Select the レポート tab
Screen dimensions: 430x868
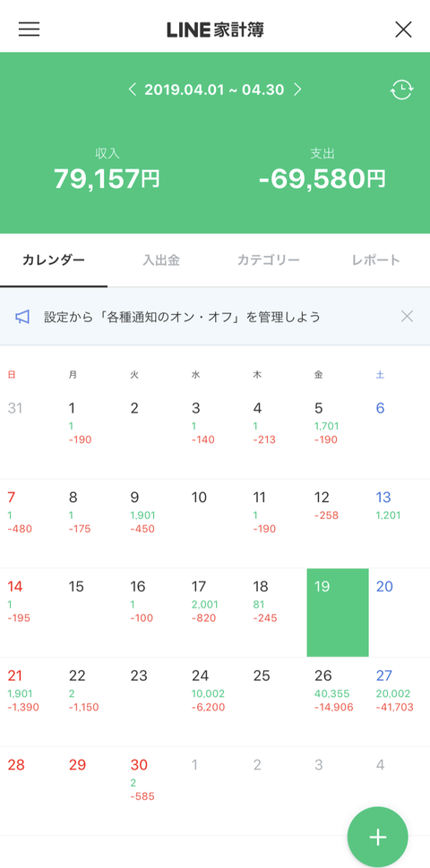pos(376,260)
